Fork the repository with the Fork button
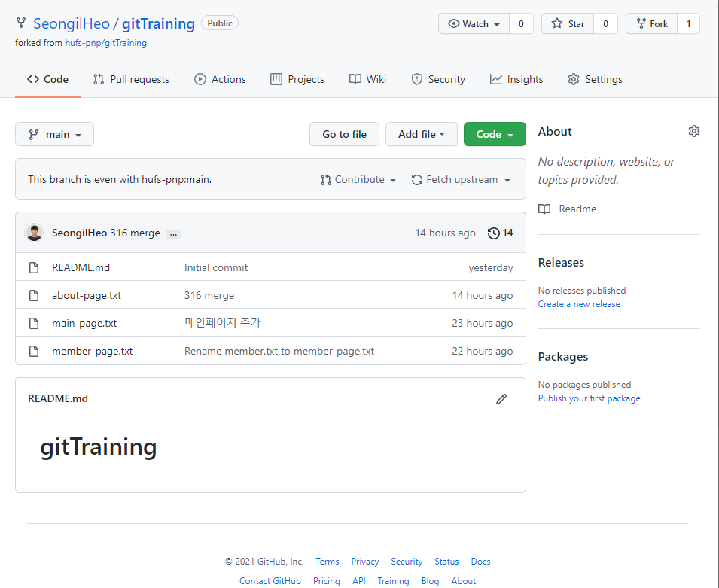719x588 pixels. point(651,24)
